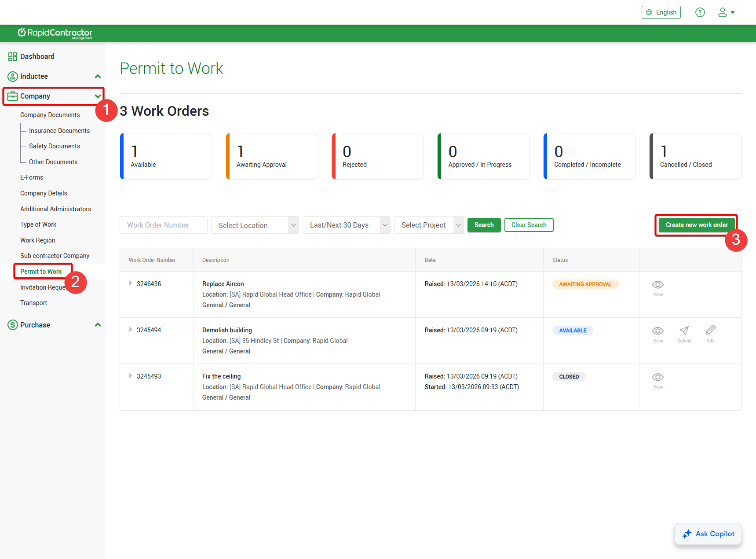Click the RapidContractor logo
The height and width of the screenshot is (559, 756).
pyautogui.click(x=55, y=33)
